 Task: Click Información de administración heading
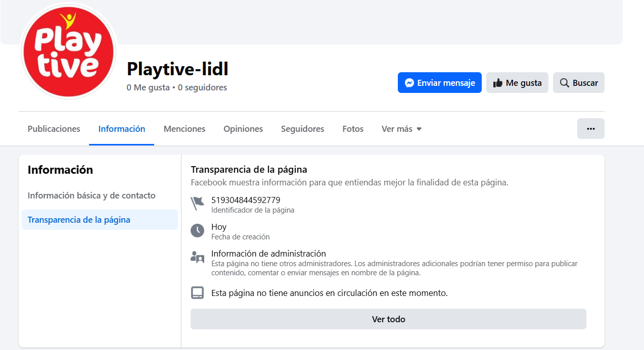click(268, 254)
